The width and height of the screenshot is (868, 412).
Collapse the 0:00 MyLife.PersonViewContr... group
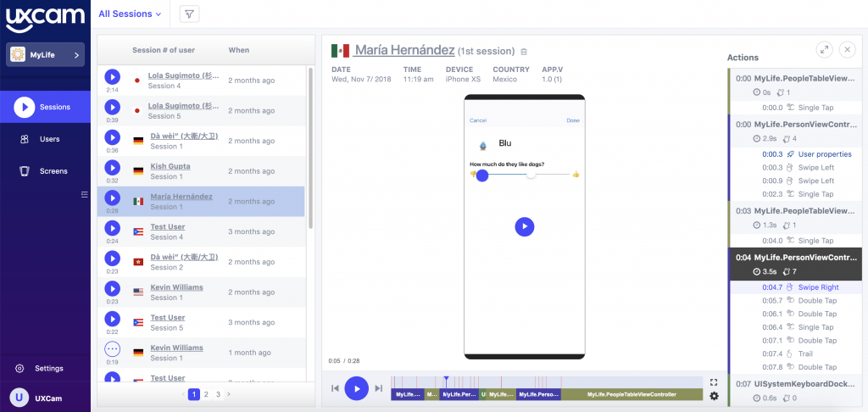795,131
